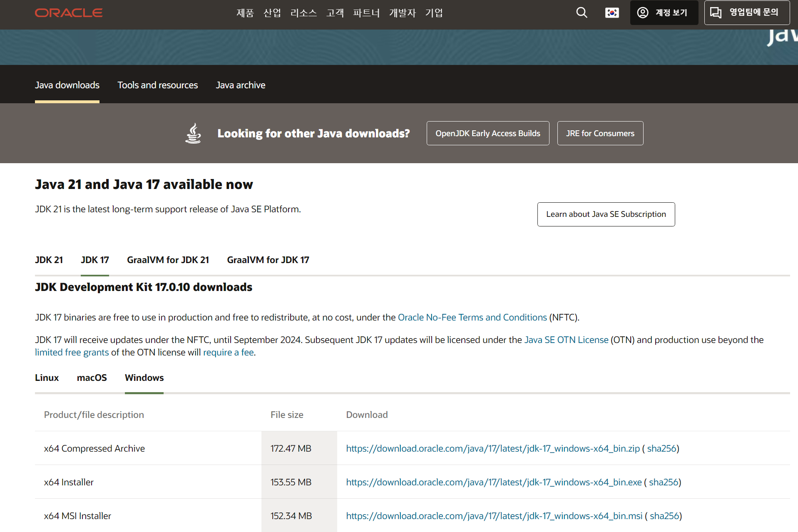Open the 고객 menu
798x532 pixels.
[x=335, y=13]
